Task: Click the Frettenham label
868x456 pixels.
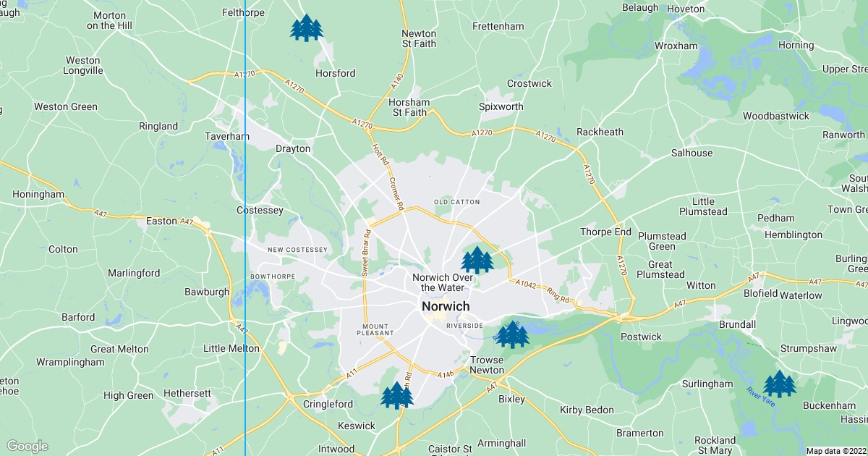Action: [x=498, y=26]
